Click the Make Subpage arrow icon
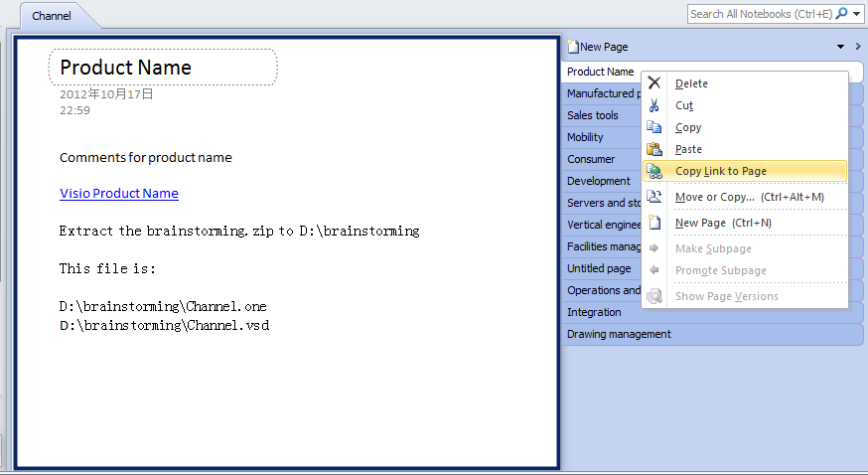 [x=654, y=248]
